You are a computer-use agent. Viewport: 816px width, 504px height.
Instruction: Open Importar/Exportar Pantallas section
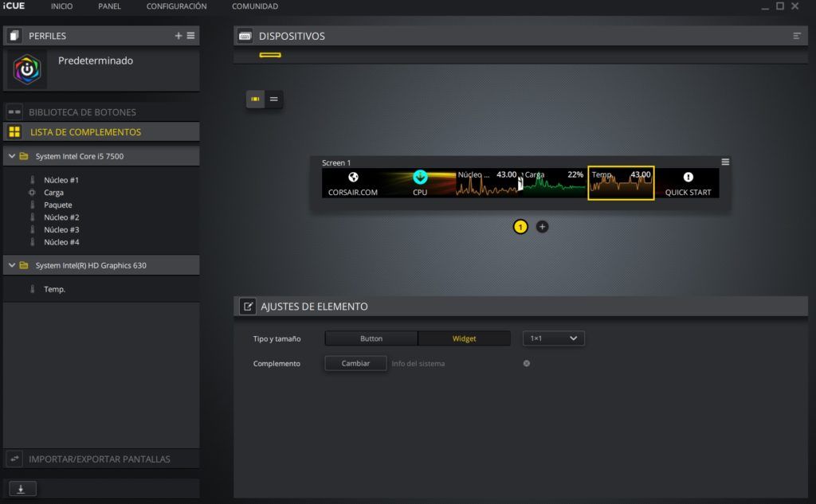[101, 459]
